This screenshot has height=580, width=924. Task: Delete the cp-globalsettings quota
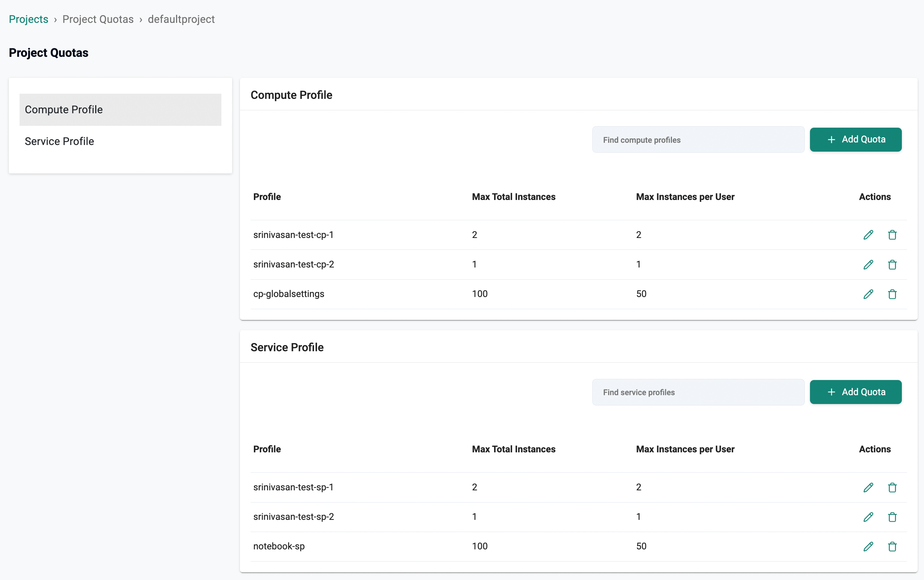(892, 294)
